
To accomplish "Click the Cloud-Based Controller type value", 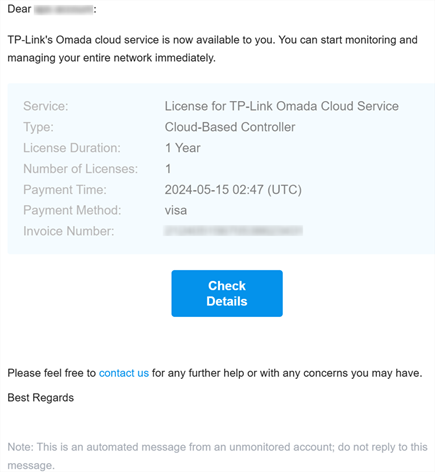I will (230, 127).
